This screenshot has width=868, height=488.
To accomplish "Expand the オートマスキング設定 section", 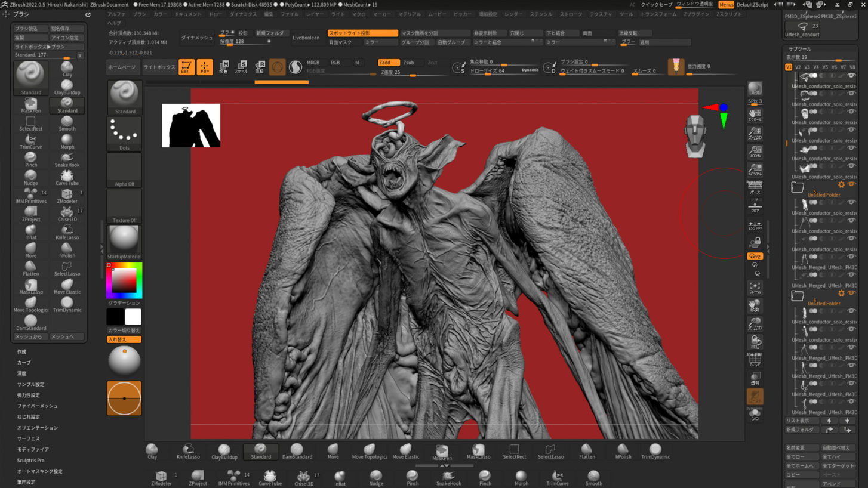I will (x=39, y=471).
